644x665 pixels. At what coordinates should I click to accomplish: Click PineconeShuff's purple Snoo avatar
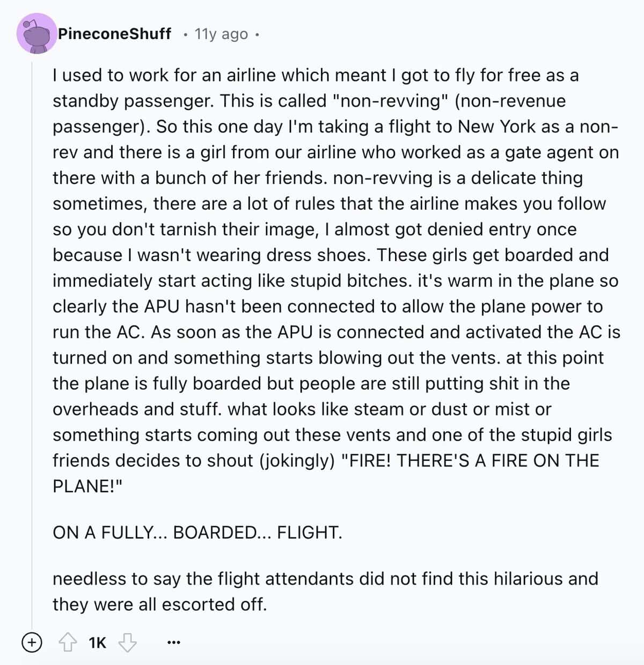[38, 35]
